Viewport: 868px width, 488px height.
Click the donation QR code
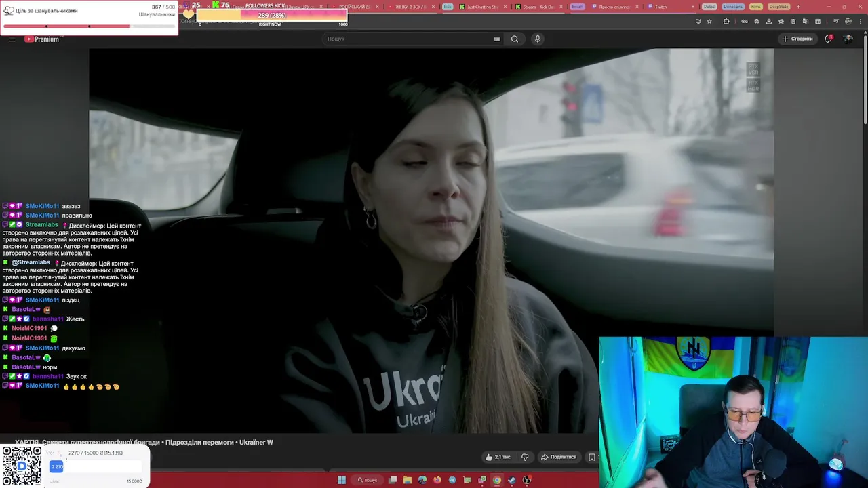22,466
